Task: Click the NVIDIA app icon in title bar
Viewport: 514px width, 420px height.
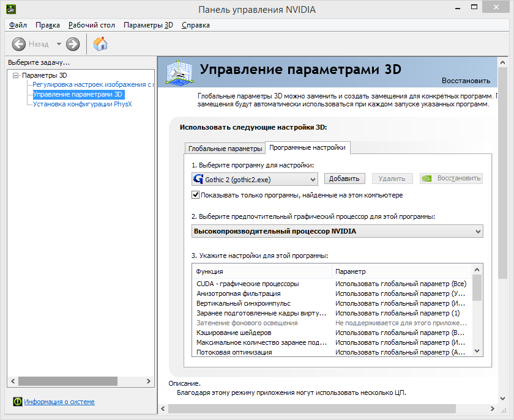Action: coord(11,9)
